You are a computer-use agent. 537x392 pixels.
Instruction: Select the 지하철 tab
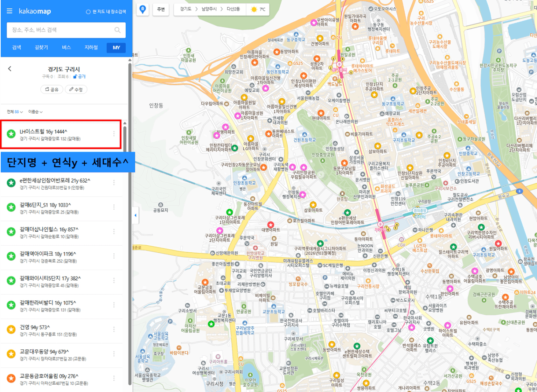point(91,48)
